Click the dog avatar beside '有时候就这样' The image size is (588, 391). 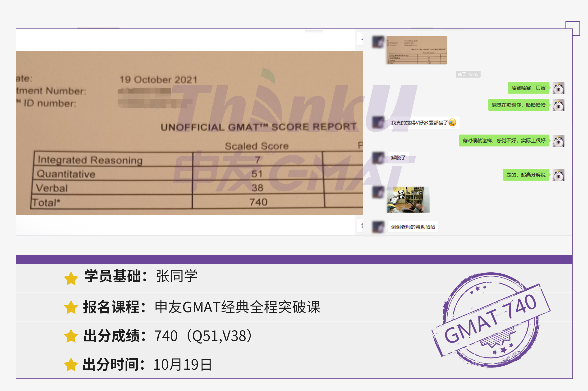click(x=558, y=141)
